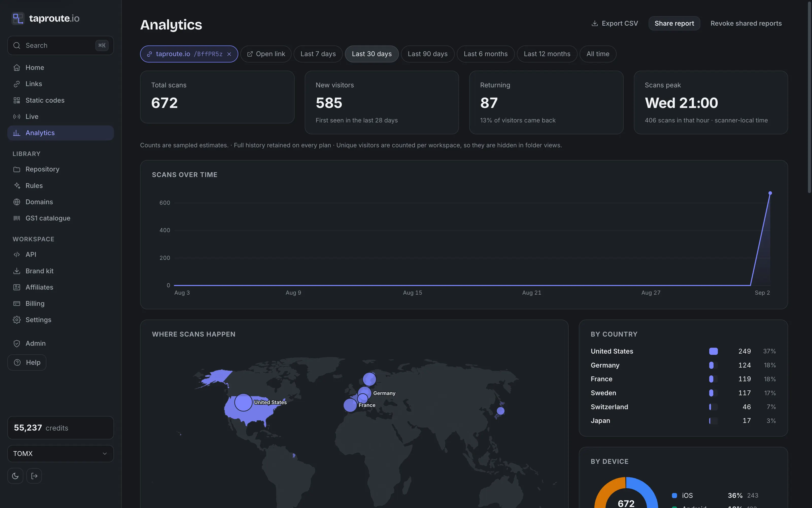Image resolution: width=812 pixels, height=508 pixels.
Task: Select the Last 30 days range
Action: [372, 54]
